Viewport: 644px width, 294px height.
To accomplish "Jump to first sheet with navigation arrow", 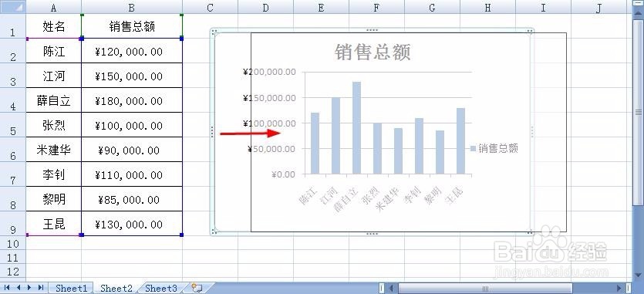I will point(7,287).
